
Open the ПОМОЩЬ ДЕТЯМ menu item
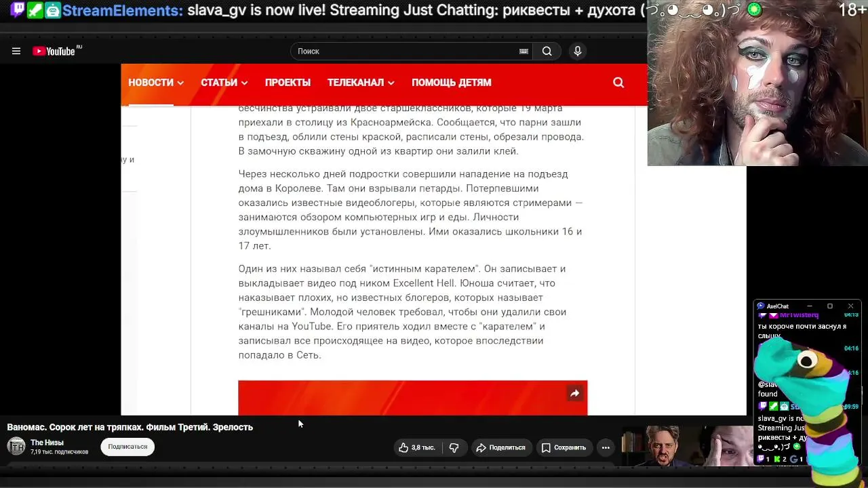(452, 83)
